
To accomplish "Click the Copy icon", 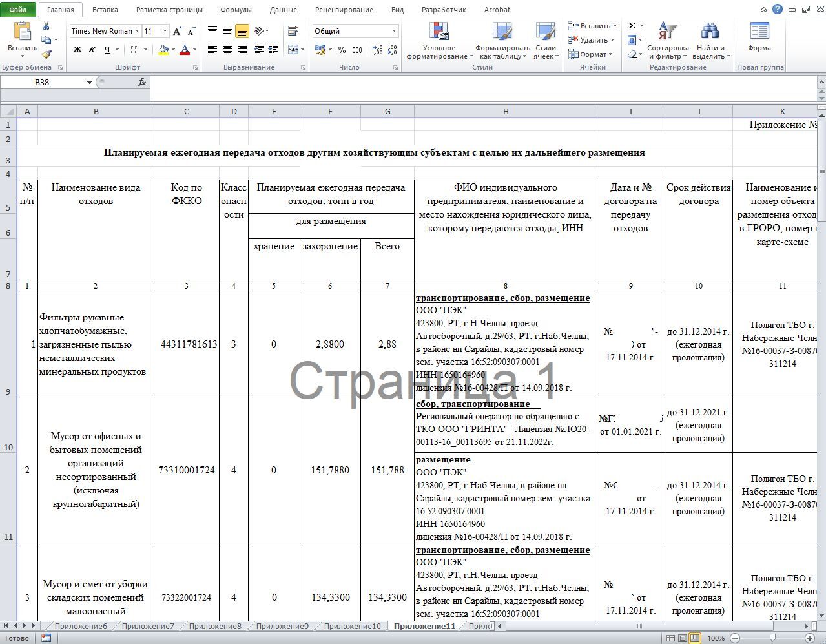I will (46, 40).
